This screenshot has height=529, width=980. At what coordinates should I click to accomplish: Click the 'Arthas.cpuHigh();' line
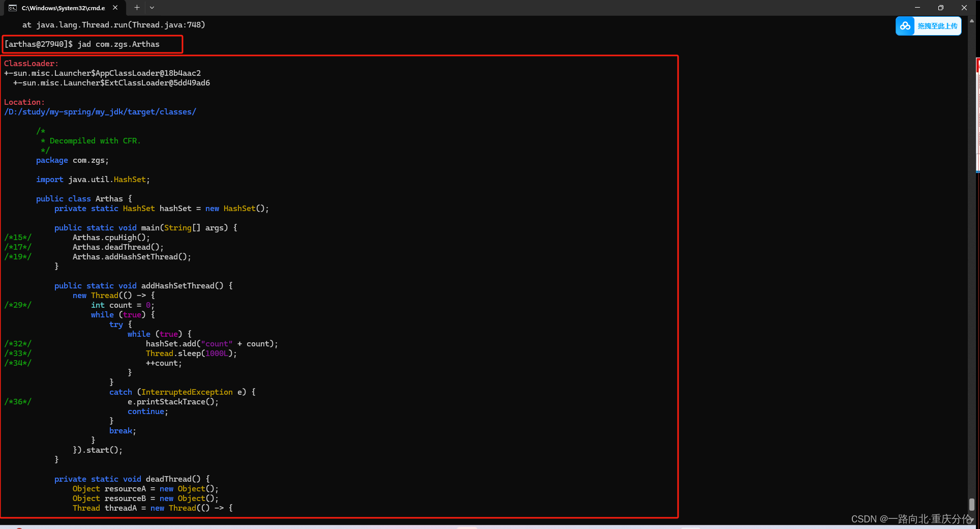(111, 238)
